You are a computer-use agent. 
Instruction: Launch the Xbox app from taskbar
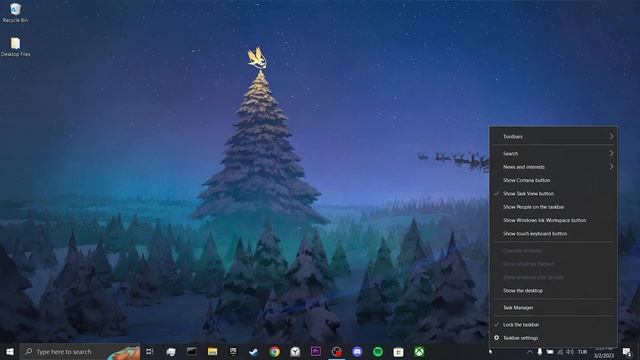(419, 351)
